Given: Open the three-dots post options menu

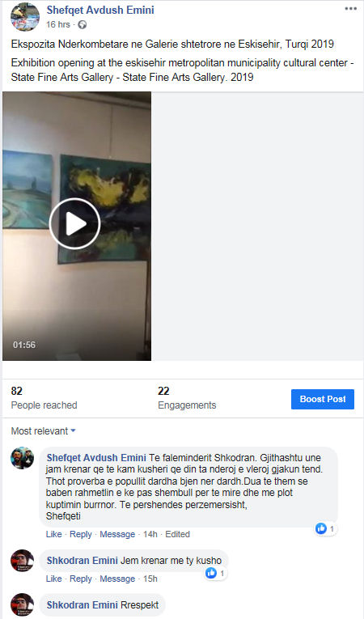Looking at the screenshot, I should pyautogui.click(x=350, y=9).
